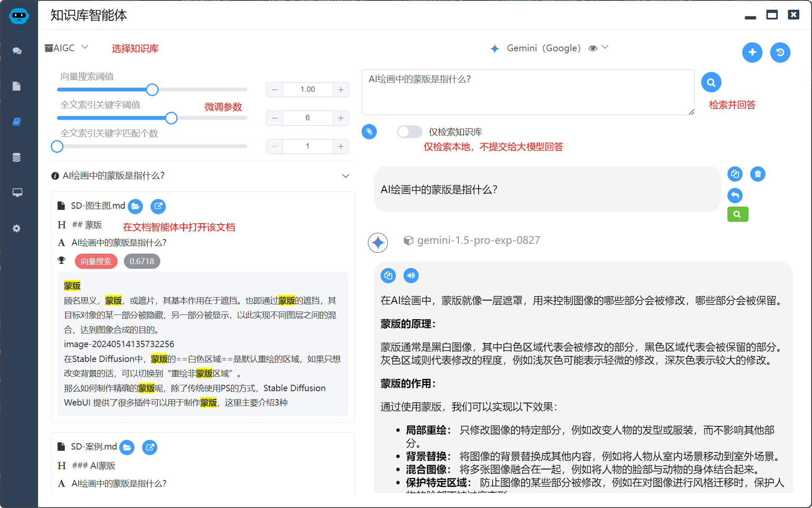Open the AIGC knowledge base dropdown
812x508 pixels.
pos(67,48)
